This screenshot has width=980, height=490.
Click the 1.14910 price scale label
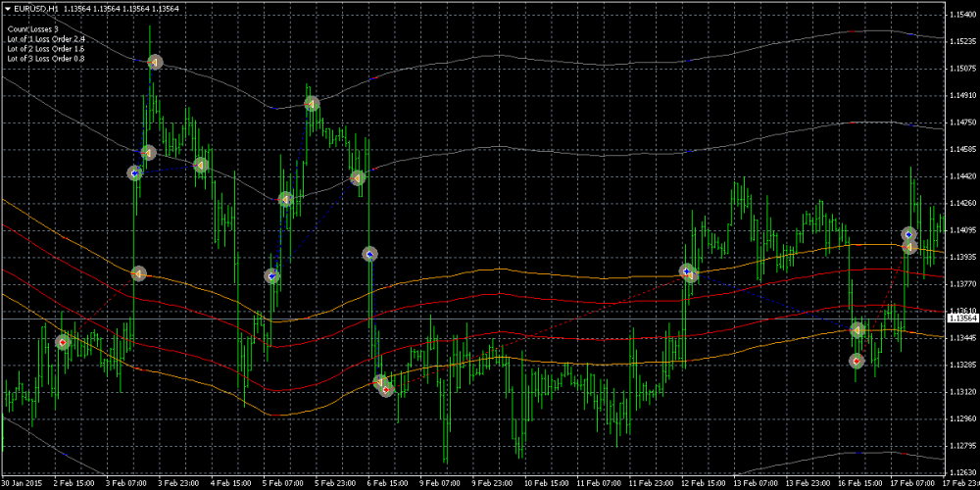click(961, 95)
